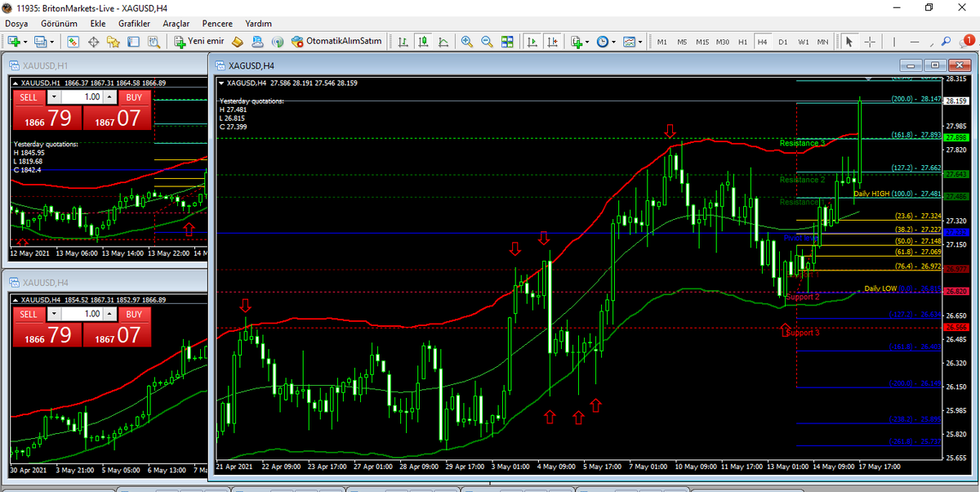Viewport: 980px width, 492px height.
Task: Launch MetaEditor book icon
Action: [x=238, y=41]
